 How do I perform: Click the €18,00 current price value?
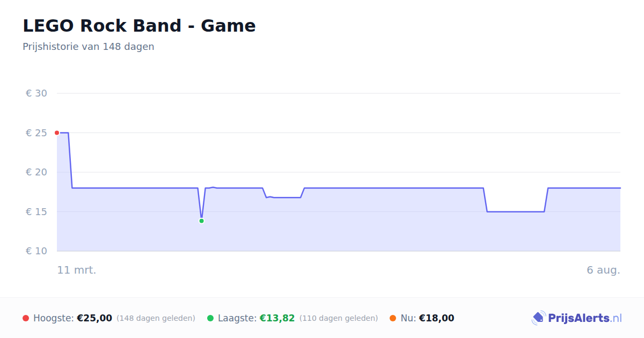tap(436, 318)
